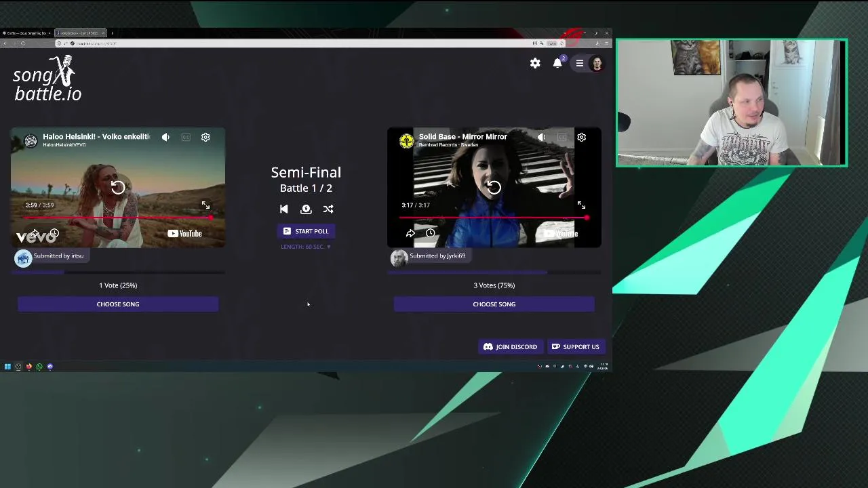The image size is (868, 488).
Task: Open settings on Solid Base video
Action: coord(581,137)
